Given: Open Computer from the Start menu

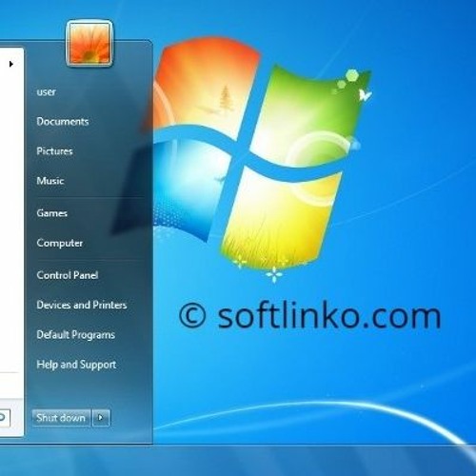Looking at the screenshot, I should point(60,243).
